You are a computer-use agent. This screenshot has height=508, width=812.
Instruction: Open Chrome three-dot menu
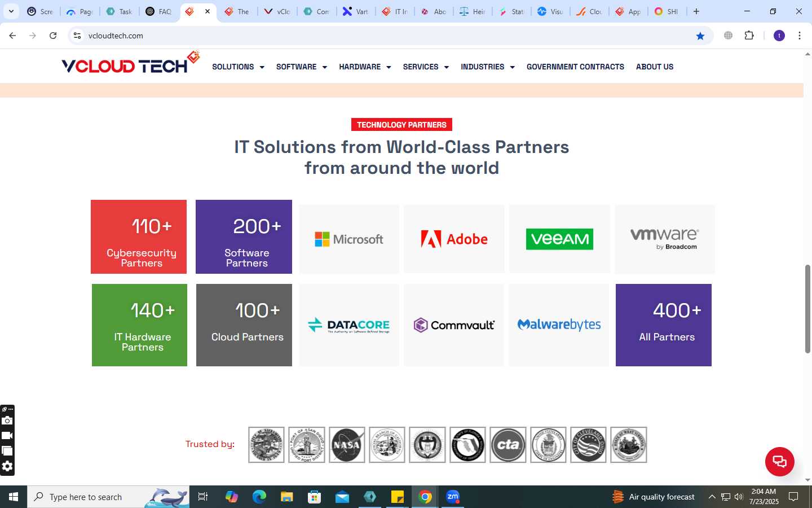pyautogui.click(x=800, y=36)
